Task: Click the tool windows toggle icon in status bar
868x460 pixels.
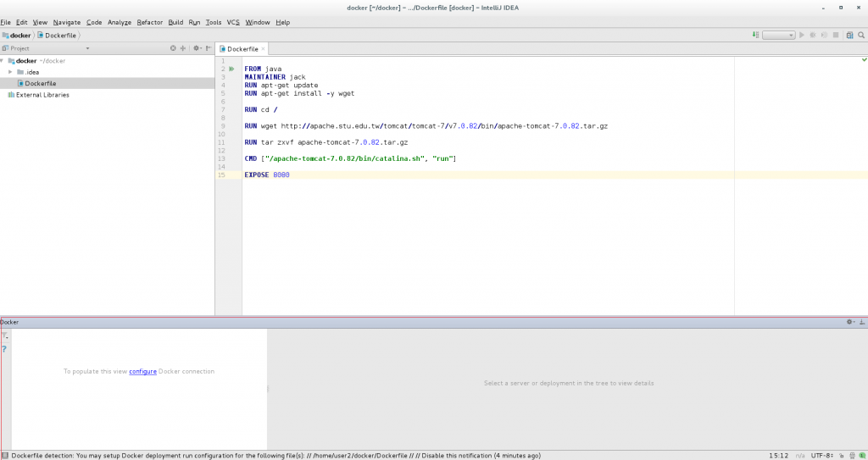Action: pos(4,456)
